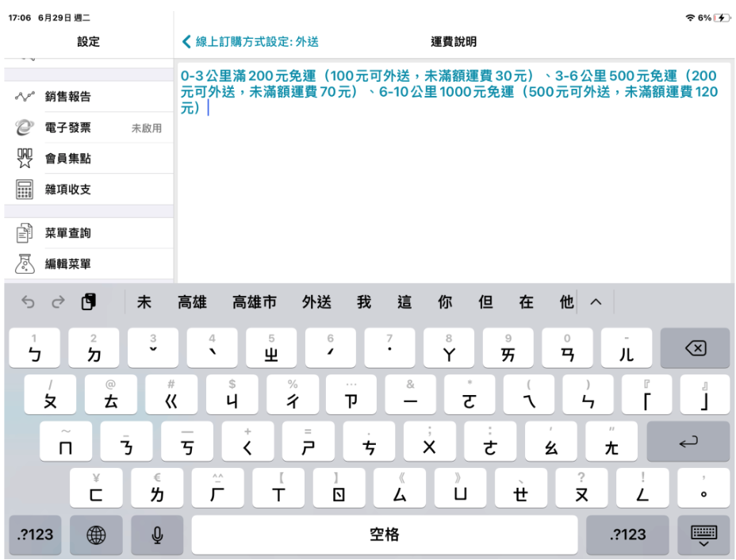Select the 雜項收支 calculator icon
The height and width of the screenshot is (560, 736).
click(x=25, y=190)
